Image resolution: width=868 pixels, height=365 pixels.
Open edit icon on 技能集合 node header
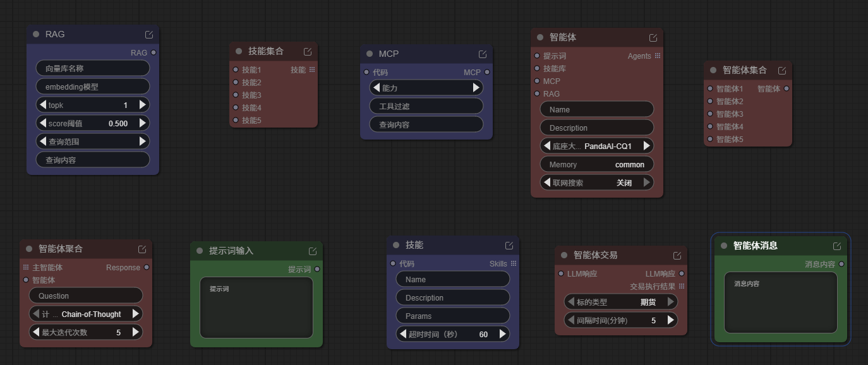308,51
